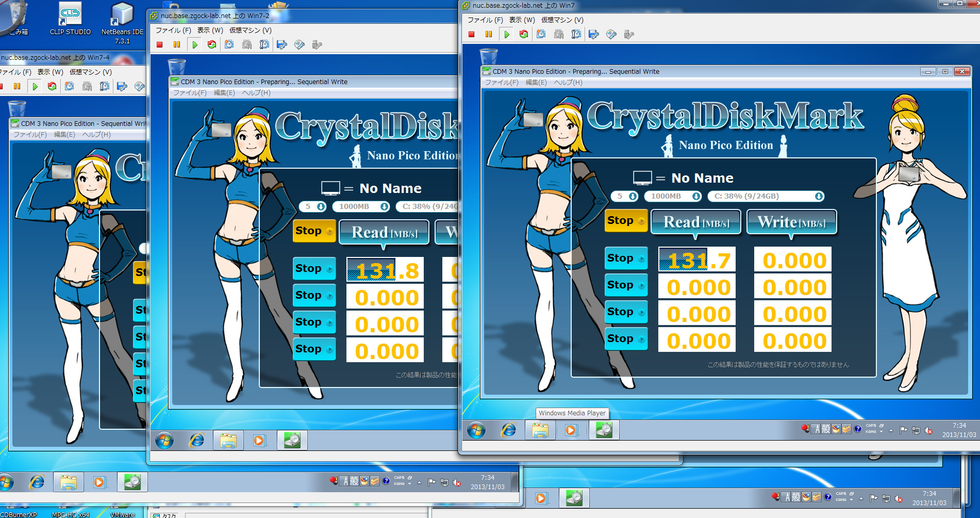Open 編集(E) menu of CrystalDiskMark in Win7
The image size is (980, 518).
(x=536, y=82)
